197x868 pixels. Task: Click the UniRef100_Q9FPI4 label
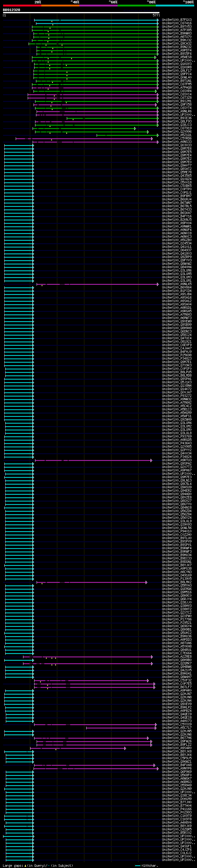point(177,74)
